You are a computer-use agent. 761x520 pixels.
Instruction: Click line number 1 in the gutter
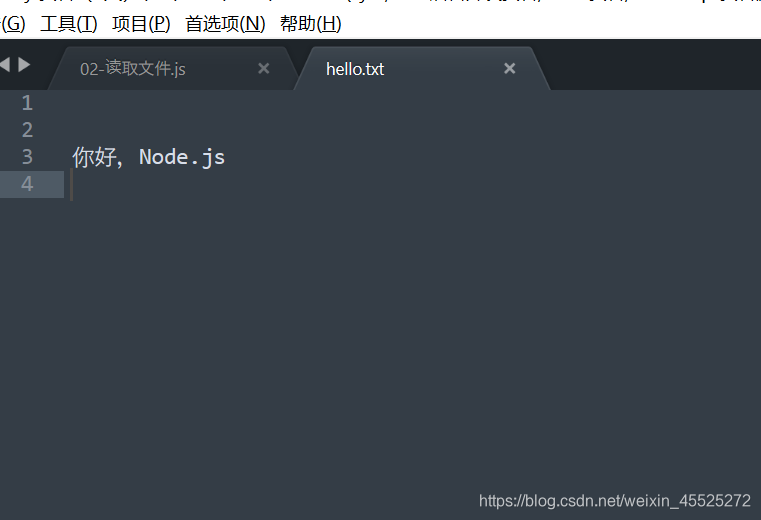tap(26, 103)
